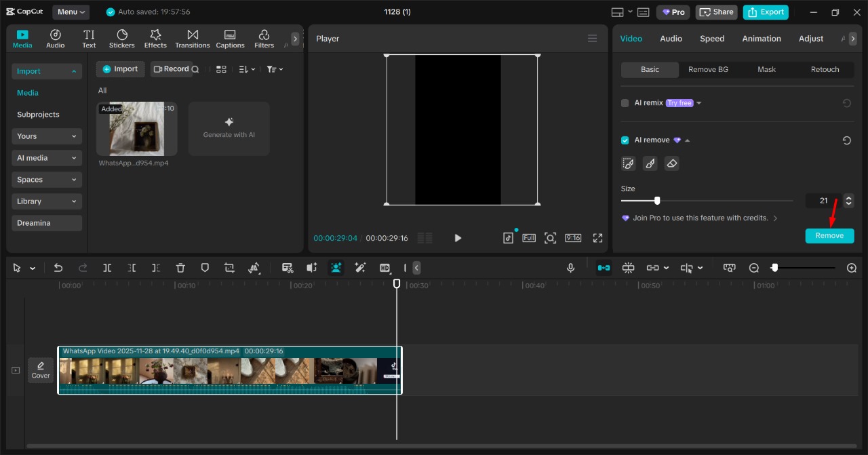This screenshot has height=455, width=868.
Task: Switch to the Animation tab
Action: [x=761, y=39]
